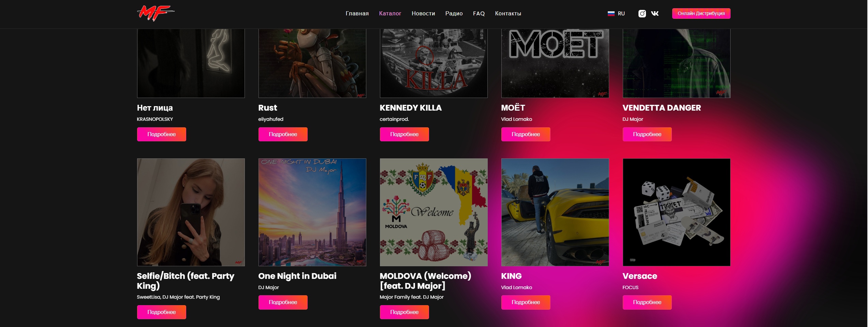This screenshot has width=868, height=327.
Task: Click Подробнее under KENNEDY KILLA
Action: pos(404,134)
